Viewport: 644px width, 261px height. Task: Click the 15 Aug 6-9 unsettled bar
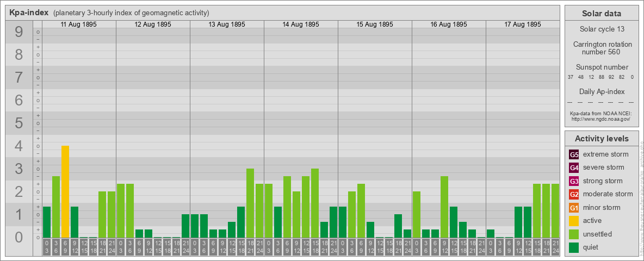click(x=361, y=210)
